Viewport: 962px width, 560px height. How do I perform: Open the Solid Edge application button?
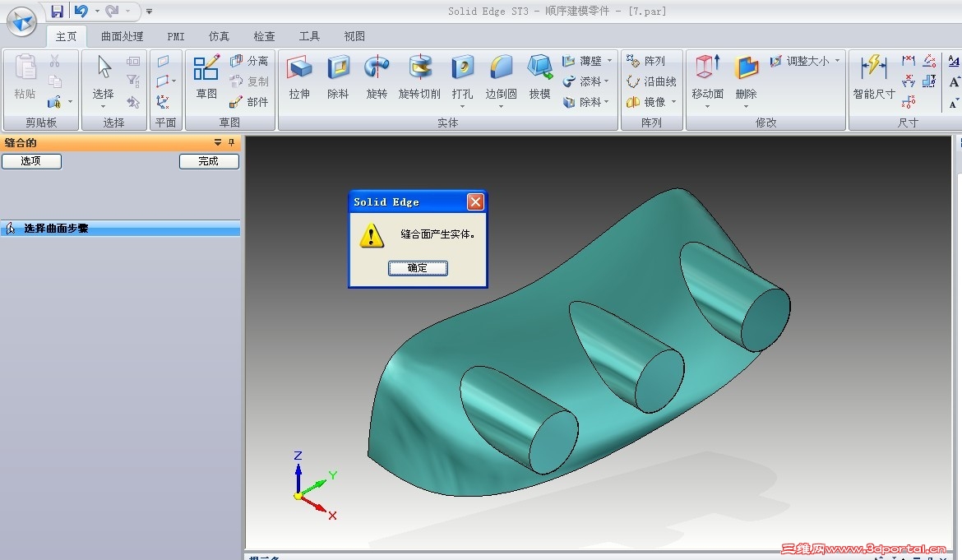(x=21, y=21)
